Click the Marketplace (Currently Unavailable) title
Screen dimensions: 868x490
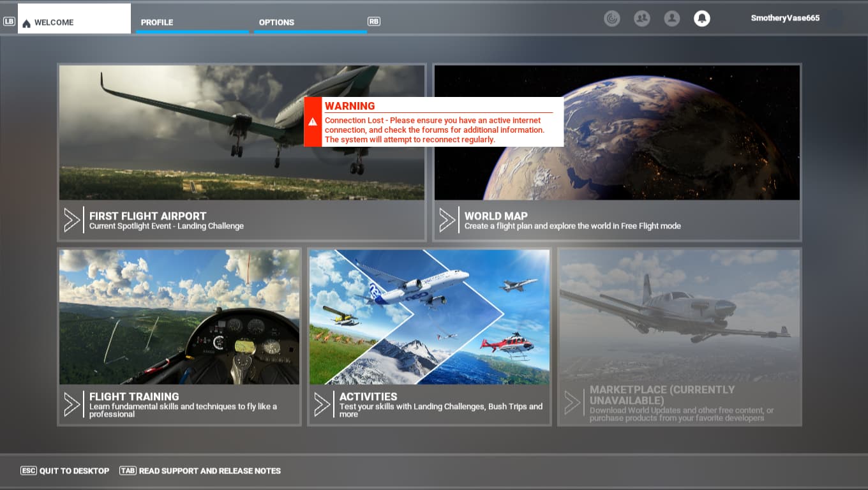click(662, 395)
